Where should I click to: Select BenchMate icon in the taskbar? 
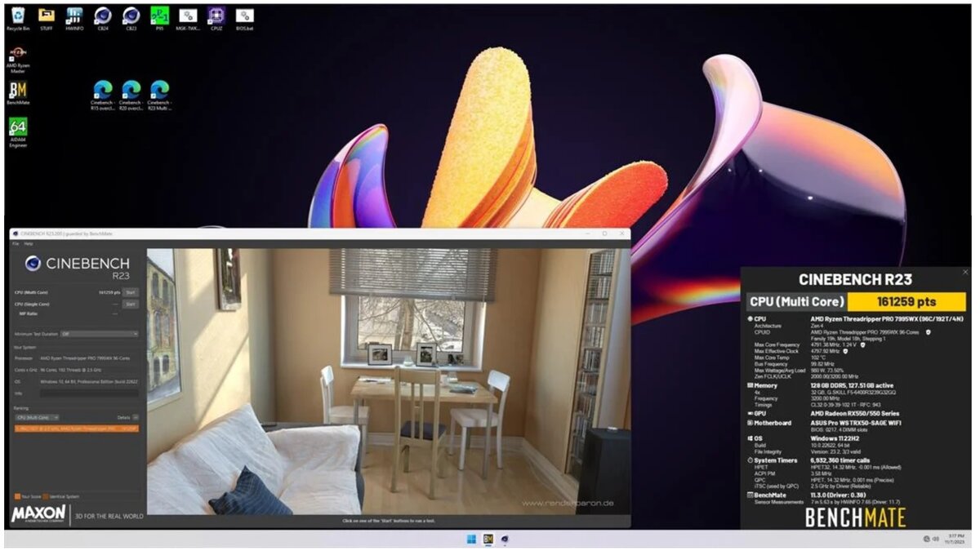click(x=488, y=539)
